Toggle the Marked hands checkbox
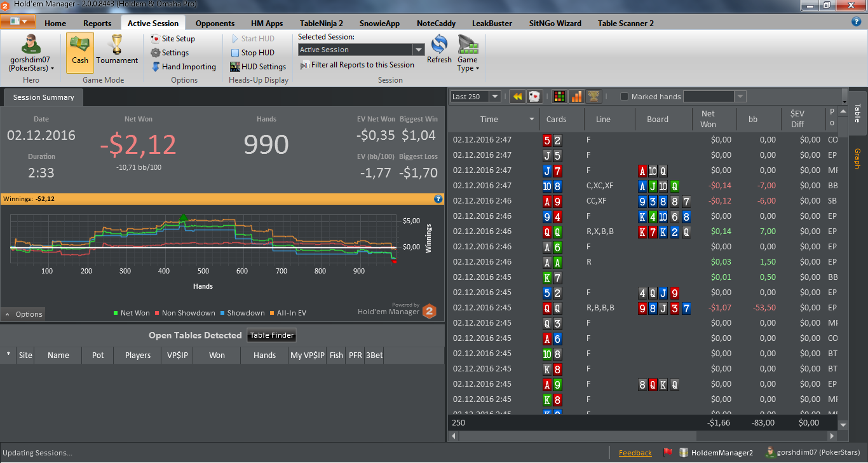 pos(624,97)
